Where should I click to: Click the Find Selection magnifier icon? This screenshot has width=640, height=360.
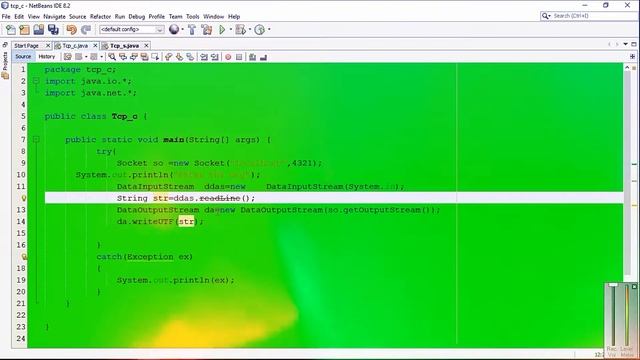(112, 57)
